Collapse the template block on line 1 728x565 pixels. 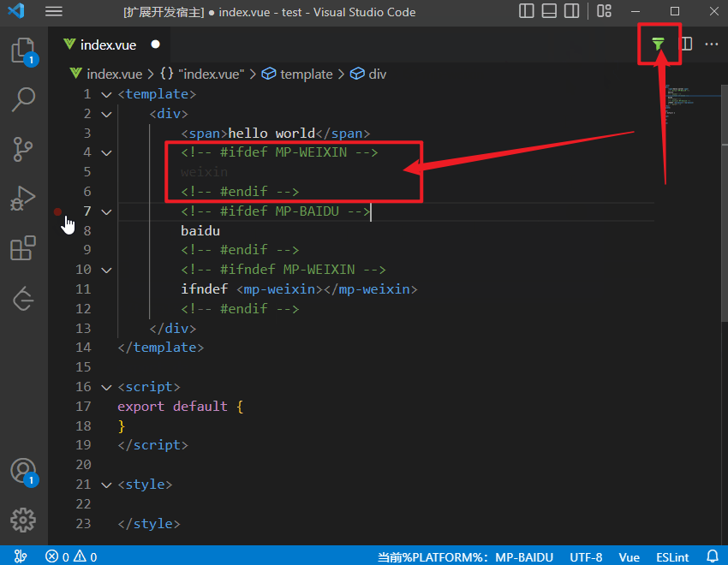tap(106, 95)
